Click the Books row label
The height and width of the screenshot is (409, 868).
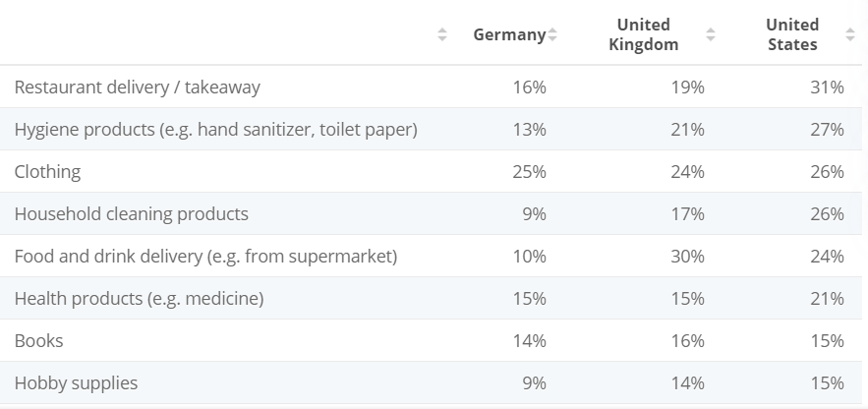38,341
